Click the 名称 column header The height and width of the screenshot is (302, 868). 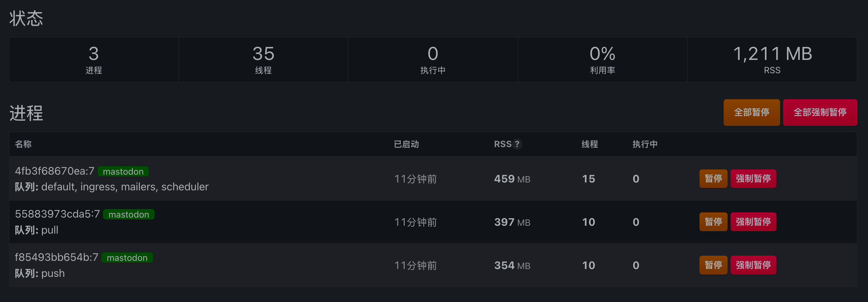[x=23, y=144]
